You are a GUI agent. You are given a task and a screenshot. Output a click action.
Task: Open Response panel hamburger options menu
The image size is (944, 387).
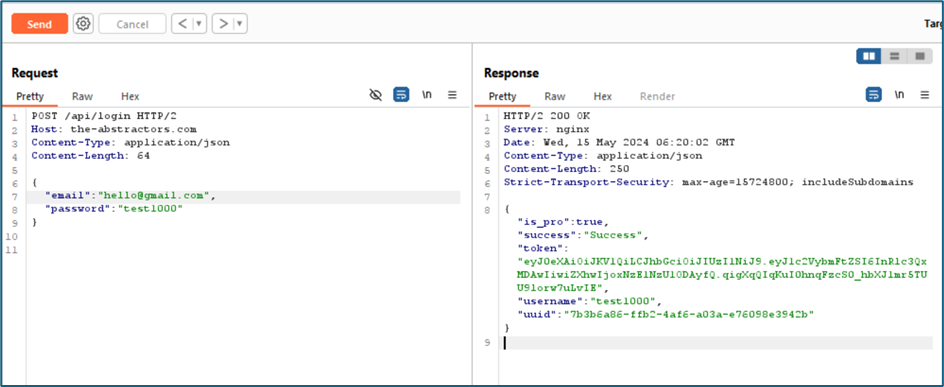tap(925, 95)
